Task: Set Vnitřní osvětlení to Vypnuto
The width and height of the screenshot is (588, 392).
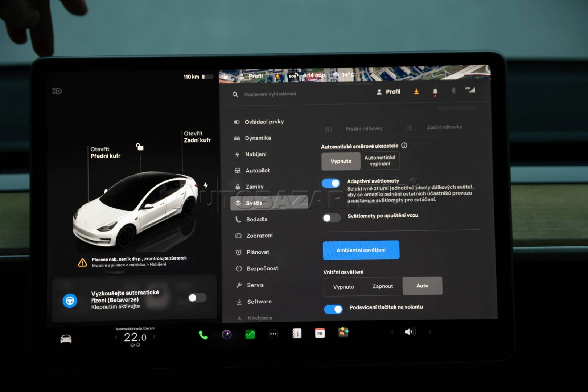Action: coord(344,287)
